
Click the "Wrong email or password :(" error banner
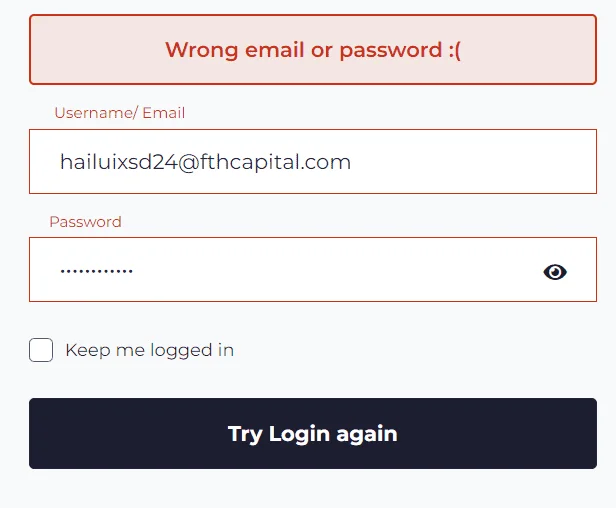[313, 50]
